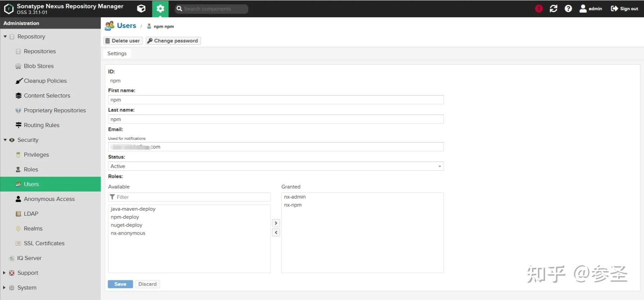Screen dimensions: 644x300
Task: Select the Settings tab
Action: click(x=117, y=53)
